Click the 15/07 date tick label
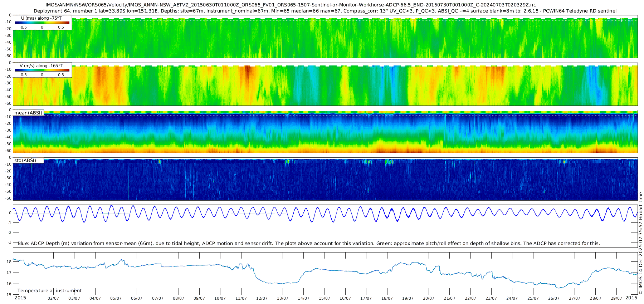Image resolution: width=644 pixels, height=304 pixels. pos(324,298)
